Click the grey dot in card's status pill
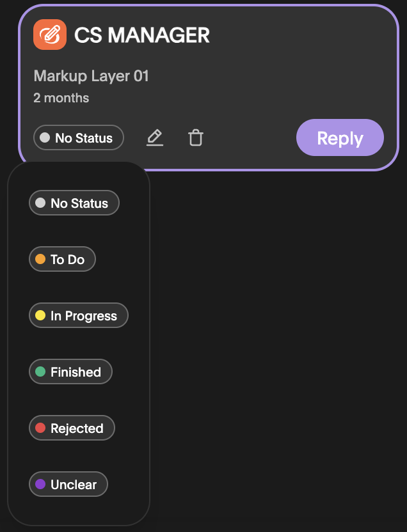The width and height of the screenshot is (407, 532). pos(45,137)
